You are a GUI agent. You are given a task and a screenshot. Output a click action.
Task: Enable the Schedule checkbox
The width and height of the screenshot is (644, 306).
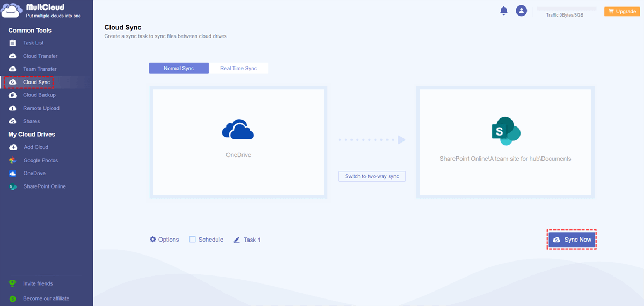click(x=192, y=240)
